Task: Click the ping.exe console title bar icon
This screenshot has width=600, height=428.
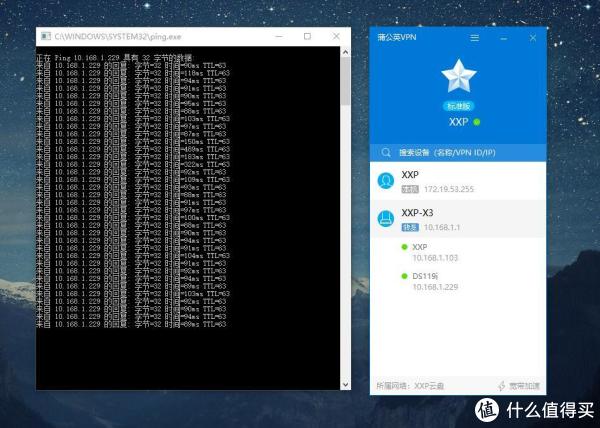Action: tap(45, 35)
